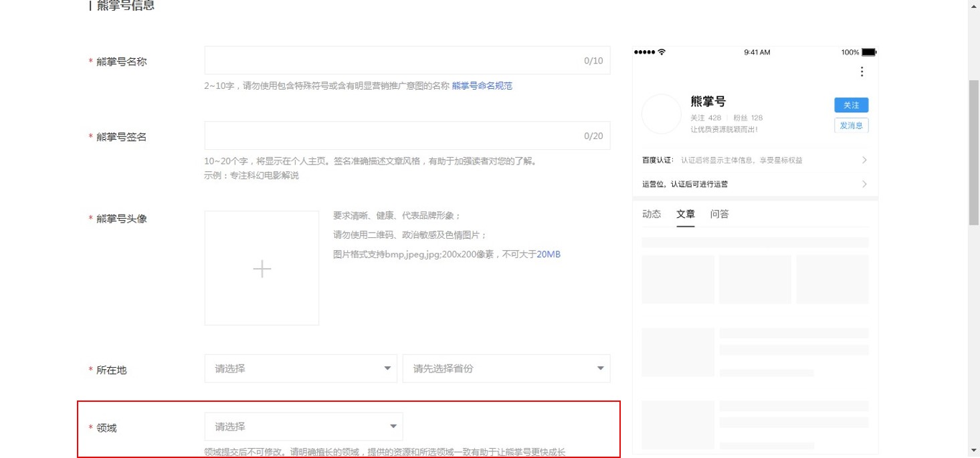Click the round avatar placeholder in preview
Screen dimensions: 980x458
pyautogui.click(x=662, y=114)
